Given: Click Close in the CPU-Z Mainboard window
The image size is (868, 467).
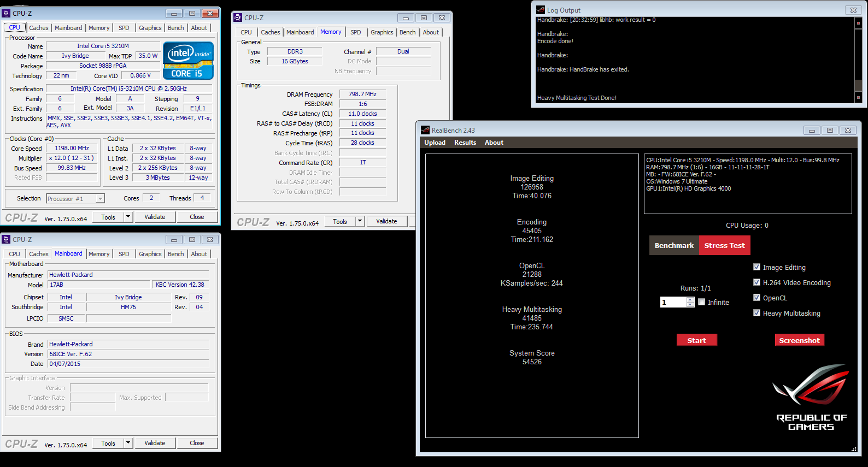Looking at the screenshot, I should (x=197, y=443).
